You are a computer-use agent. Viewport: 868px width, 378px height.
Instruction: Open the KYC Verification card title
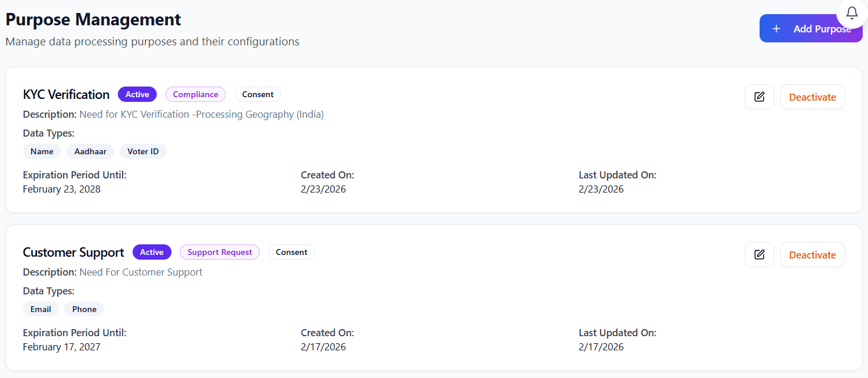pos(66,95)
